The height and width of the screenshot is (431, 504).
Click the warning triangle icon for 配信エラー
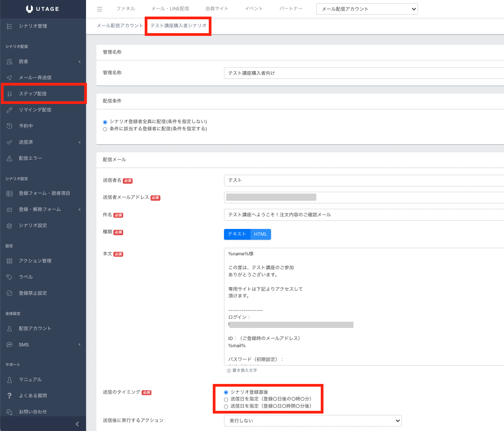[x=9, y=159]
